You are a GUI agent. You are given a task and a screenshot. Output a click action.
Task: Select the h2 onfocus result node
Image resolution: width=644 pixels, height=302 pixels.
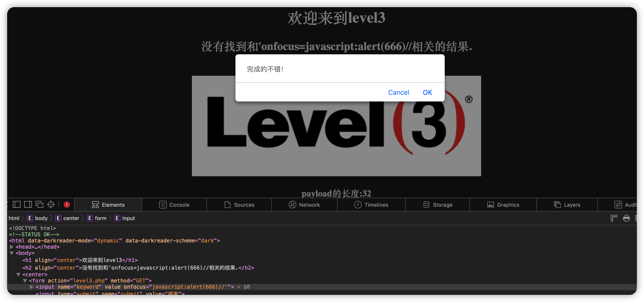pyautogui.click(x=138, y=267)
